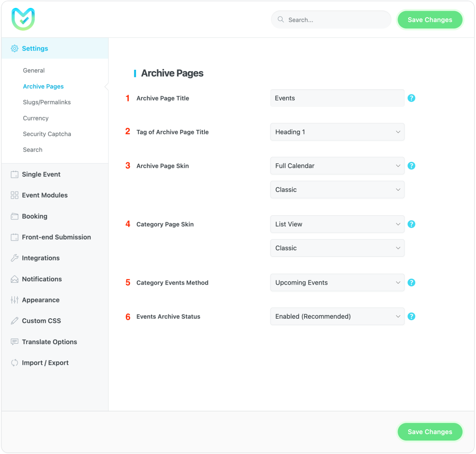Open the Notifications section
Viewport: 476px width, 454px height.
coord(42,279)
